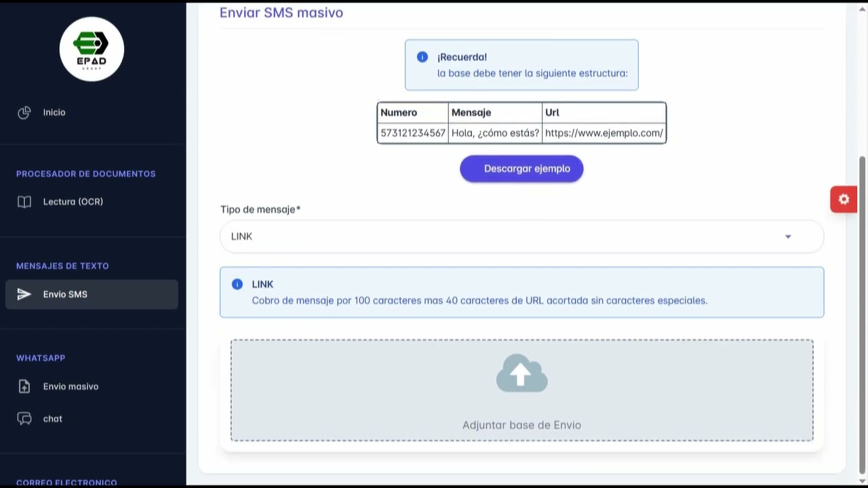This screenshot has height=488, width=868.
Task: Click the info icon beside ¡Recuerda!
Action: [422, 57]
